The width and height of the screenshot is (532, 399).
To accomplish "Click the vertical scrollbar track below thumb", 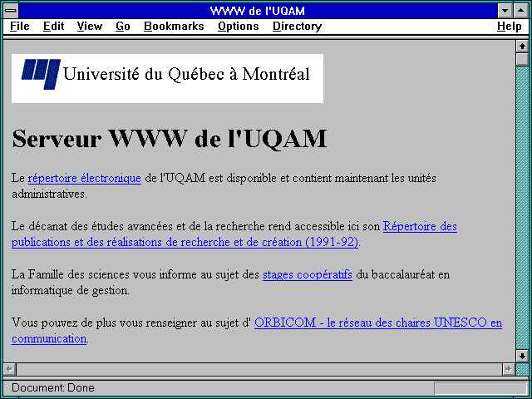I will [x=522, y=208].
